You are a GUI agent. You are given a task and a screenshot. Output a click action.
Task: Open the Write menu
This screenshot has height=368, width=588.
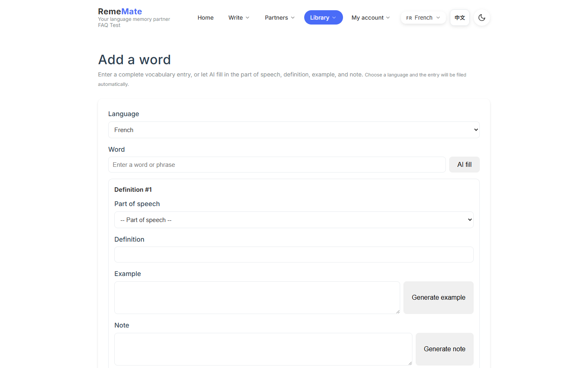coord(239,18)
